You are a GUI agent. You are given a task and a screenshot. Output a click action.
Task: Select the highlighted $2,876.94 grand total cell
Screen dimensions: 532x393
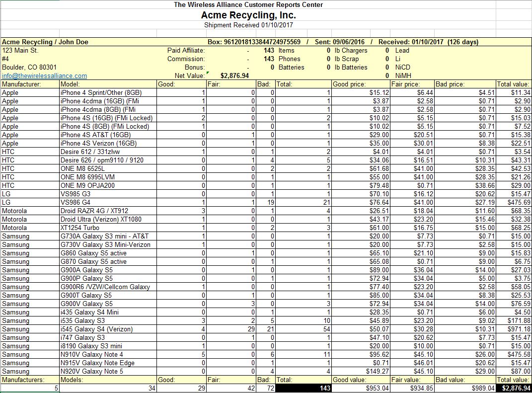pyautogui.click(x=514, y=388)
